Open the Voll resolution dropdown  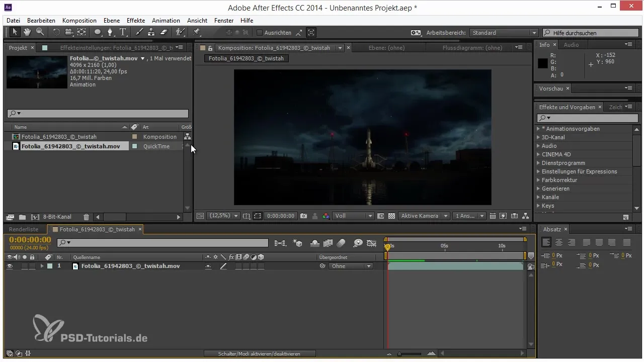[x=354, y=216]
